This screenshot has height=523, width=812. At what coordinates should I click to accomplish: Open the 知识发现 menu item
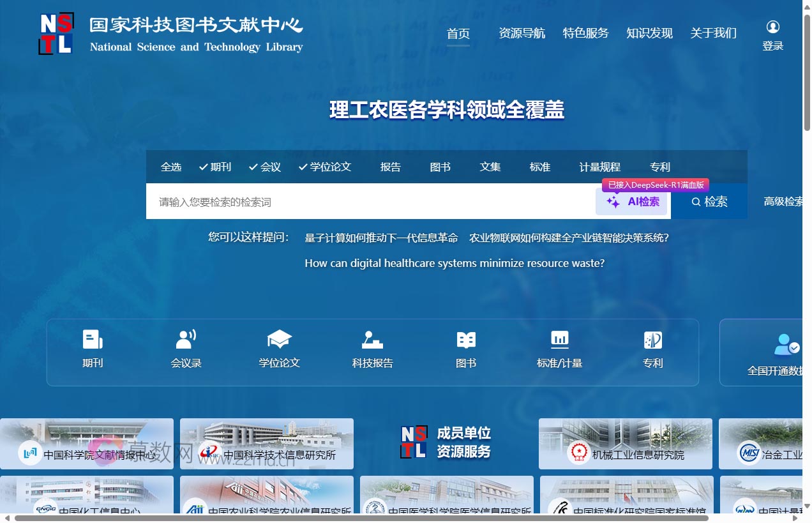click(x=649, y=33)
